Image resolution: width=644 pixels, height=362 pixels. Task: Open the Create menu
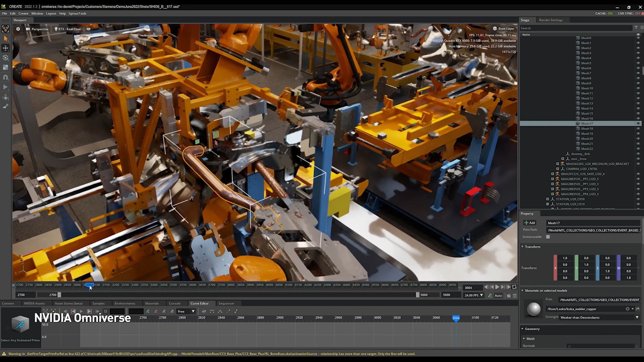coord(23,13)
